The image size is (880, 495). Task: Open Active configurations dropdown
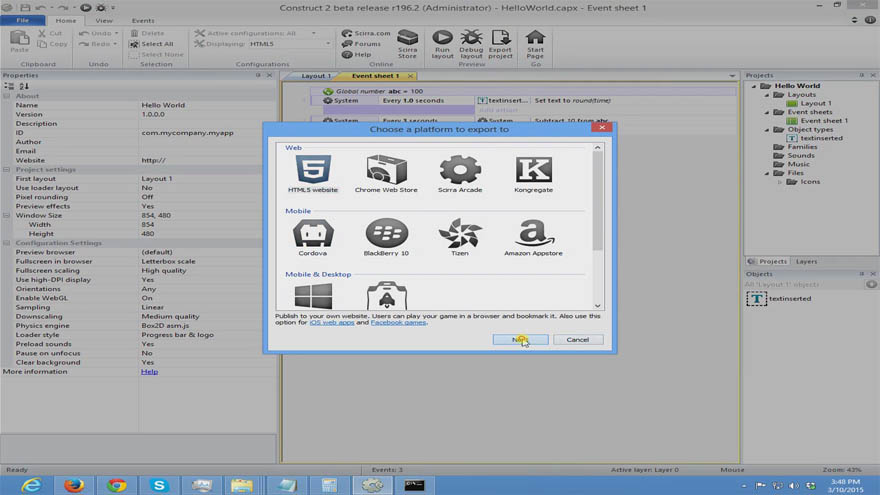314,33
